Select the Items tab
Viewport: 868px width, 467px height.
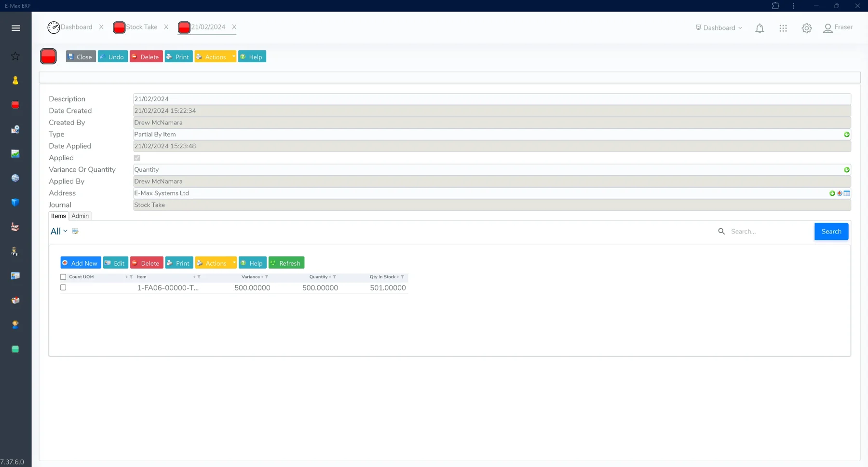pos(58,216)
